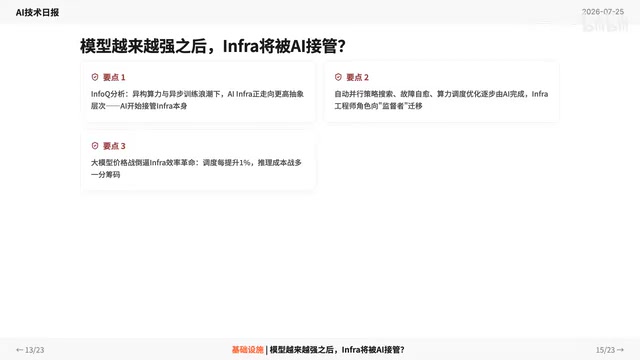Click the shield icon beside 要点 1
The width and height of the screenshot is (640, 360).
pyautogui.click(x=95, y=77)
